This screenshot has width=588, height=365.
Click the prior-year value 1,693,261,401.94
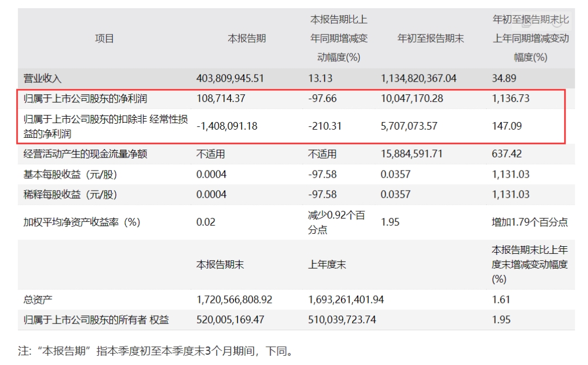point(346,300)
